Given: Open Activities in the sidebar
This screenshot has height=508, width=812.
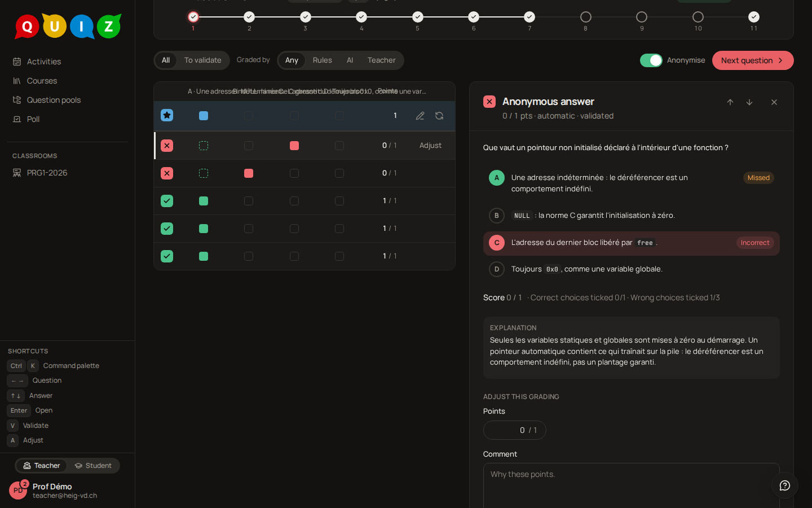Looking at the screenshot, I should coord(67,62).
